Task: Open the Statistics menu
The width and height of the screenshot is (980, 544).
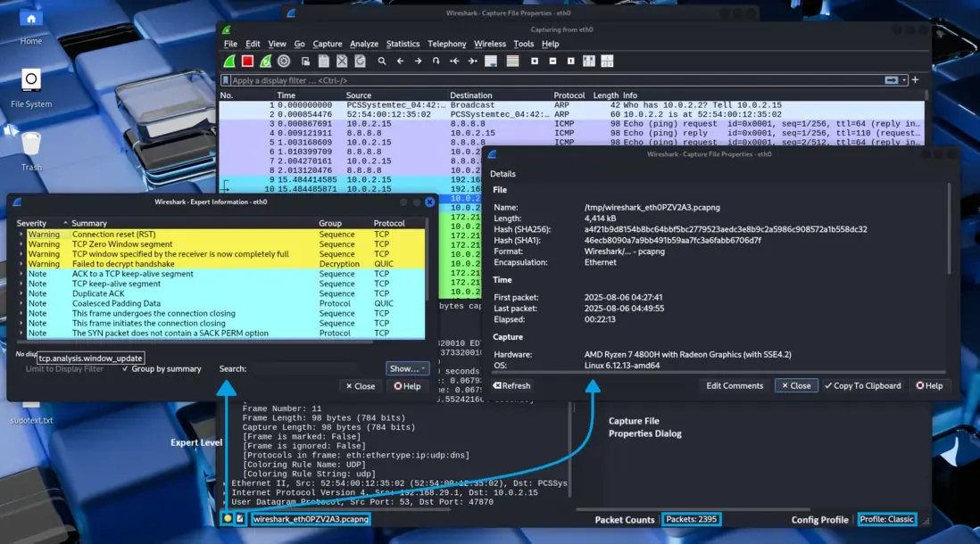Action: tap(403, 44)
